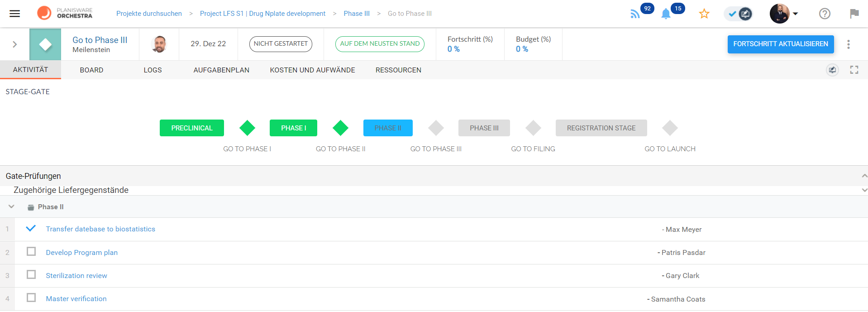The height and width of the screenshot is (312, 868).
Task: Tick the Sterilization review checkbox
Action: click(x=31, y=275)
